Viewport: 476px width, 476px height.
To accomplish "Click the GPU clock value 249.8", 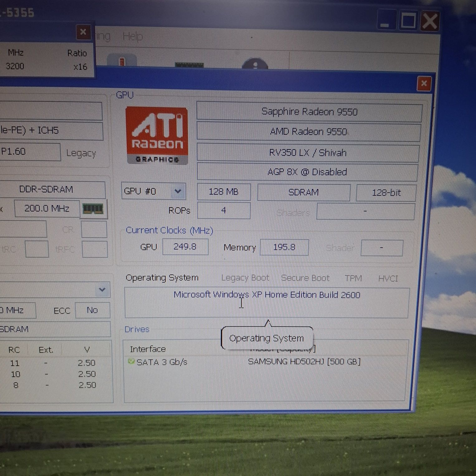I will 185,247.
